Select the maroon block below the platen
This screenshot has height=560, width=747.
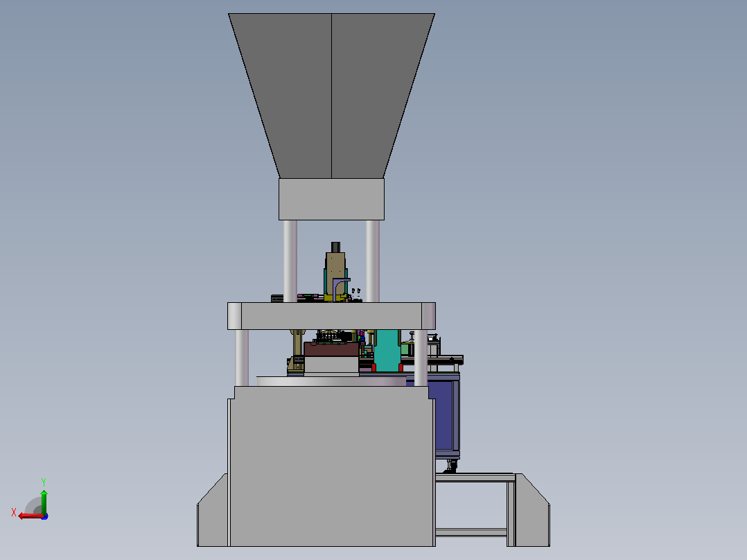click(x=331, y=349)
